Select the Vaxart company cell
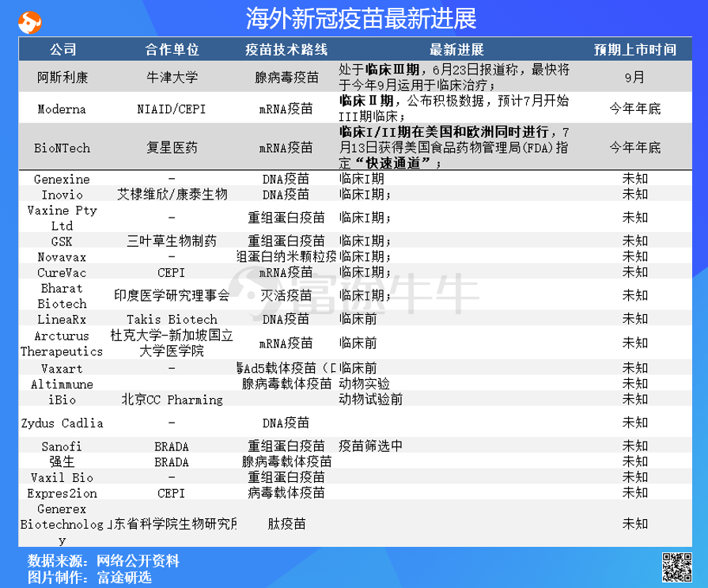The width and height of the screenshot is (708, 588). pyautogui.click(x=62, y=369)
